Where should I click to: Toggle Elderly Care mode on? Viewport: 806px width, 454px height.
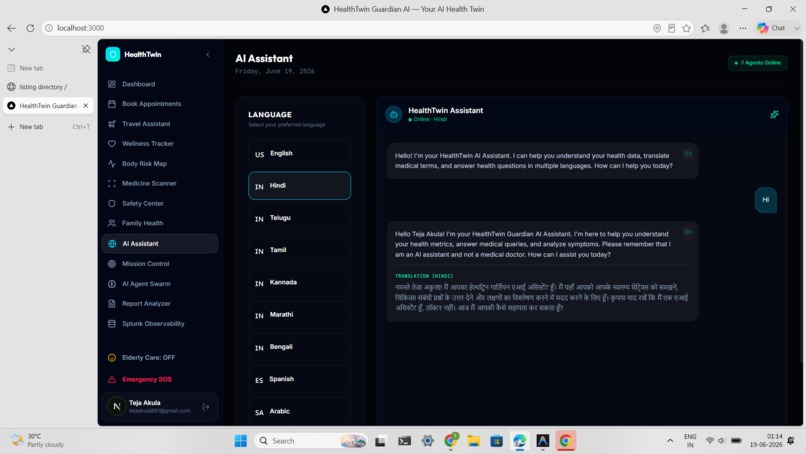click(x=159, y=357)
